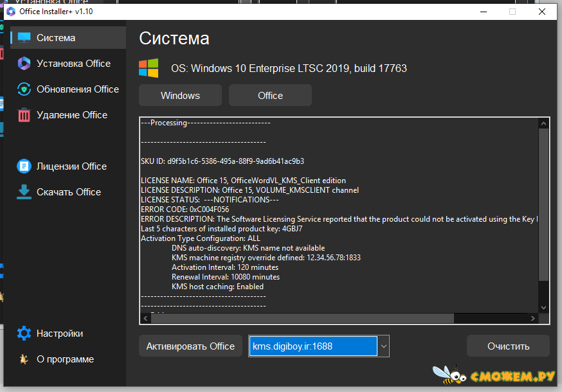Click KMS host caching: Enabled line
This screenshot has width=562, height=392.
click(x=217, y=287)
